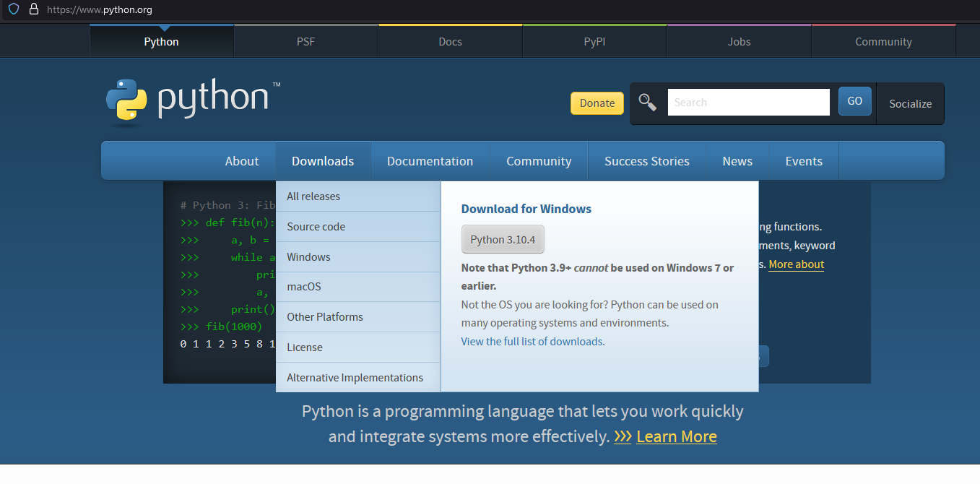Click the Donate button

pos(597,103)
